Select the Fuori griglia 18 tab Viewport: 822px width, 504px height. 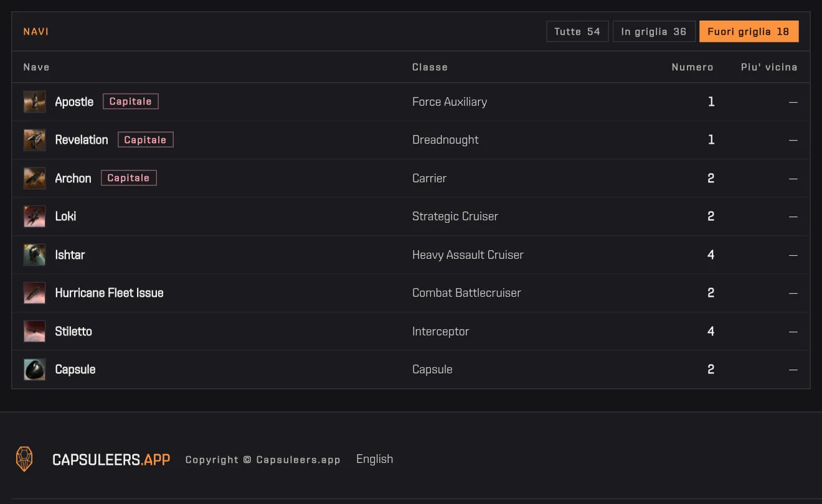tap(749, 32)
